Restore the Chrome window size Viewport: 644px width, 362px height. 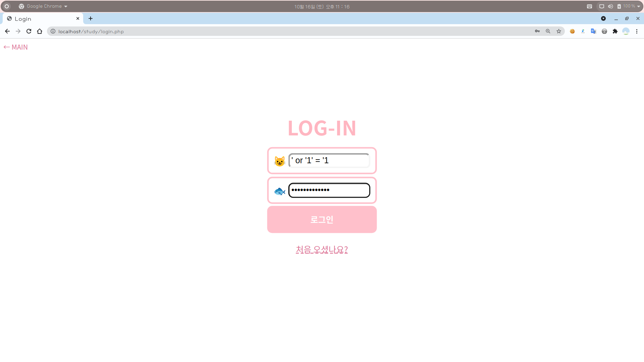[x=627, y=18]
